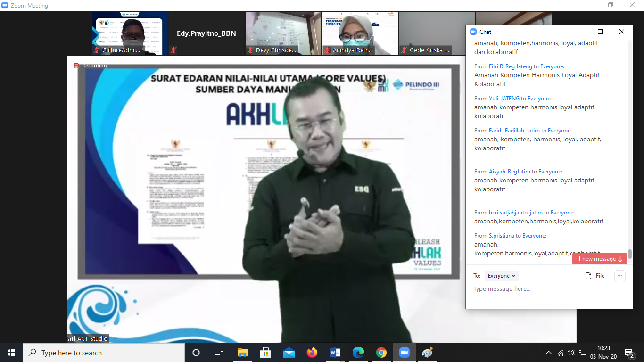Click the red Recording indicator icon
The width and height of the screenshot is (644, 362).
[x=76, y=66]
